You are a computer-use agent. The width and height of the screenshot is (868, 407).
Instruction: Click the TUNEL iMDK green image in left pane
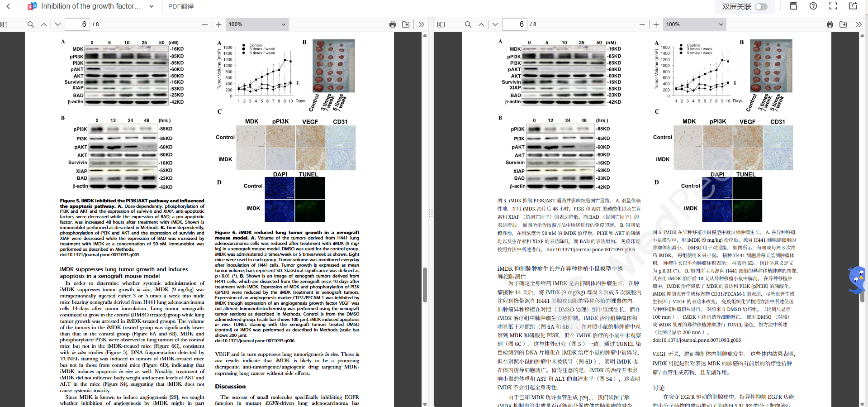pos(310,211)
